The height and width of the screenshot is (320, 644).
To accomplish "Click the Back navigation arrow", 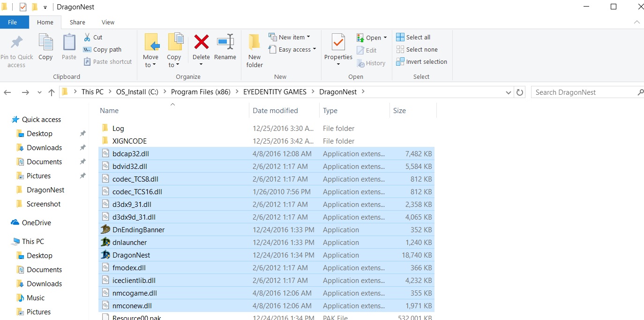I will tap(7, 92).
